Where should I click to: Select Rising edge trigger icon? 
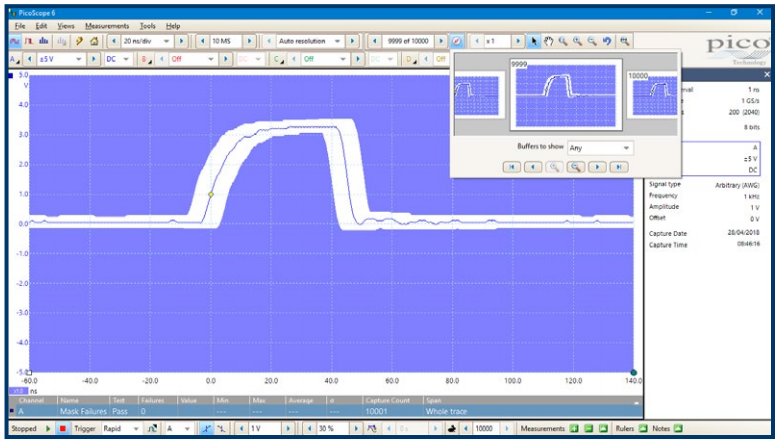tap(207, 428)
